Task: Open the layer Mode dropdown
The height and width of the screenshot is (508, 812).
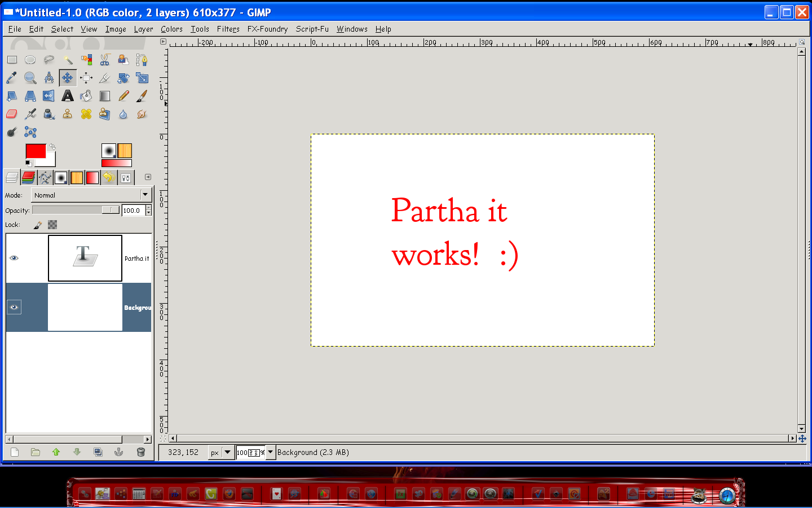Action: [x=91, y=195]
